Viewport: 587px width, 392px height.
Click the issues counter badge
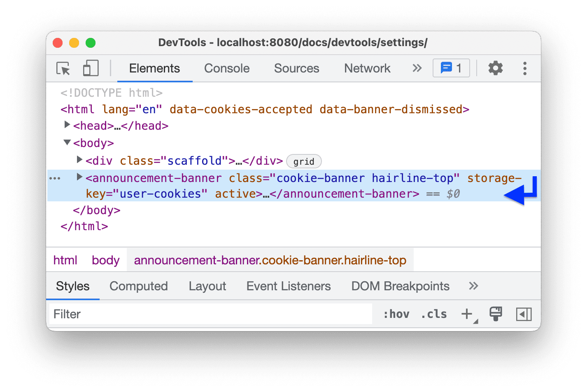[451, 68]
